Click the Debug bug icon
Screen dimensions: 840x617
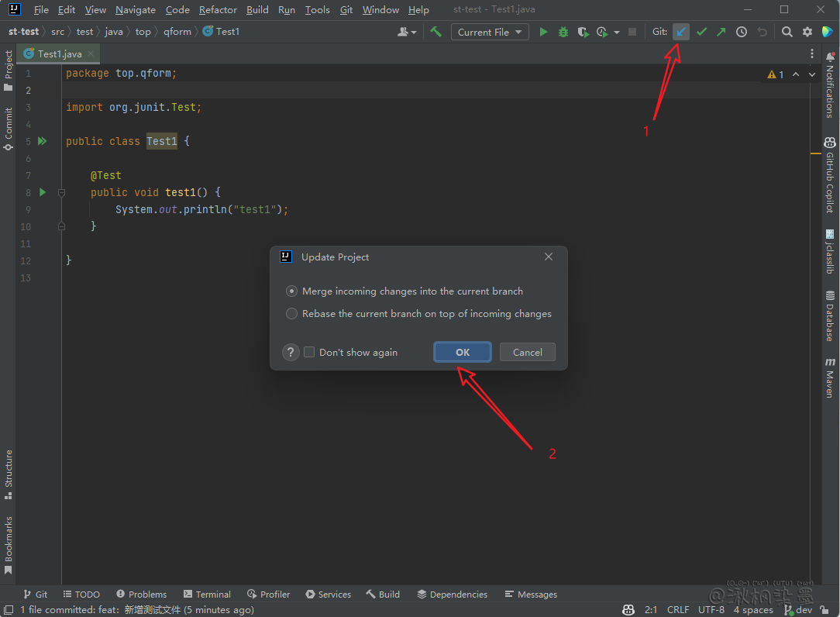point(563,32)
